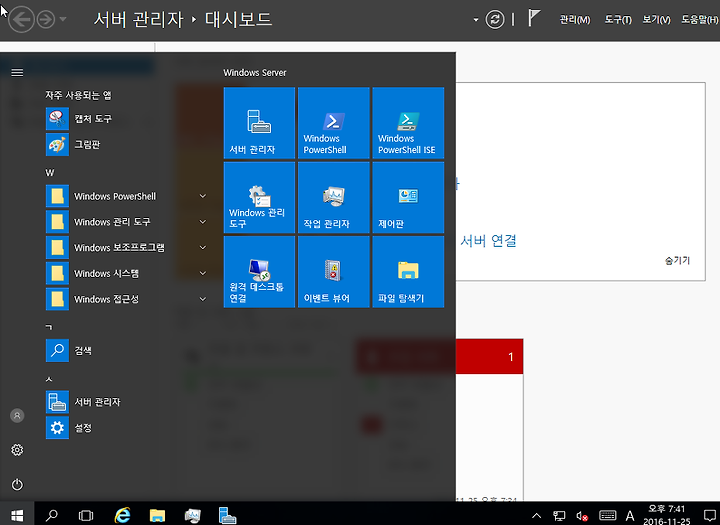Open 서버 관리자 in the app list
The width and height of the screenshot is (720, 525).
pyautogui.click(x=126, y=402)
